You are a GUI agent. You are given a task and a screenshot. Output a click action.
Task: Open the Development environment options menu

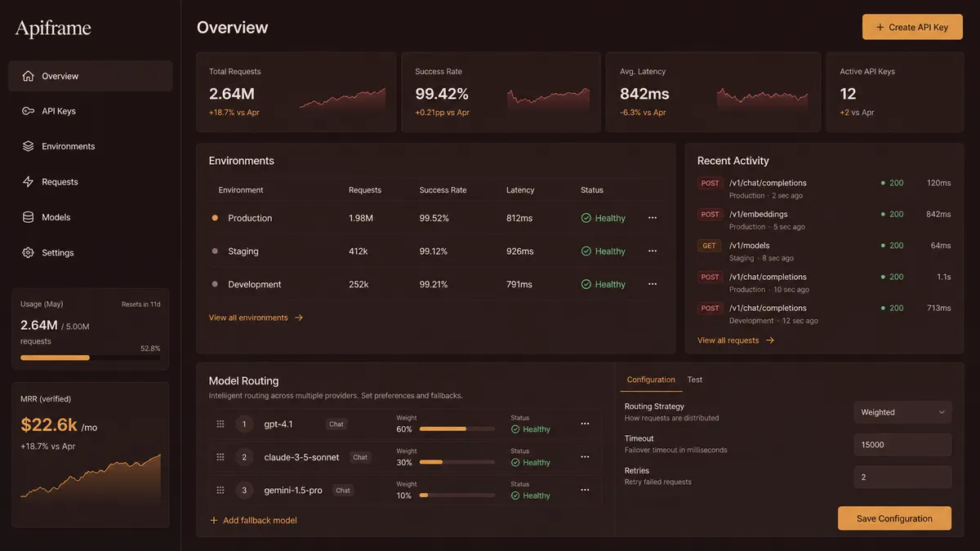(653, 284)
